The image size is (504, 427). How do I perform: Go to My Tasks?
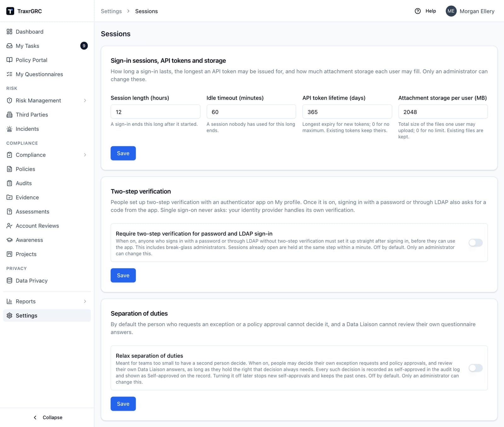(x=47, y=46)
